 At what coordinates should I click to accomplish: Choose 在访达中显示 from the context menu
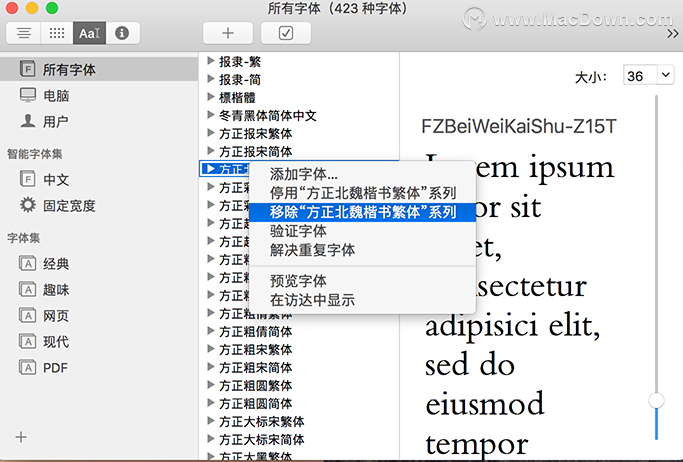point(362,300)
